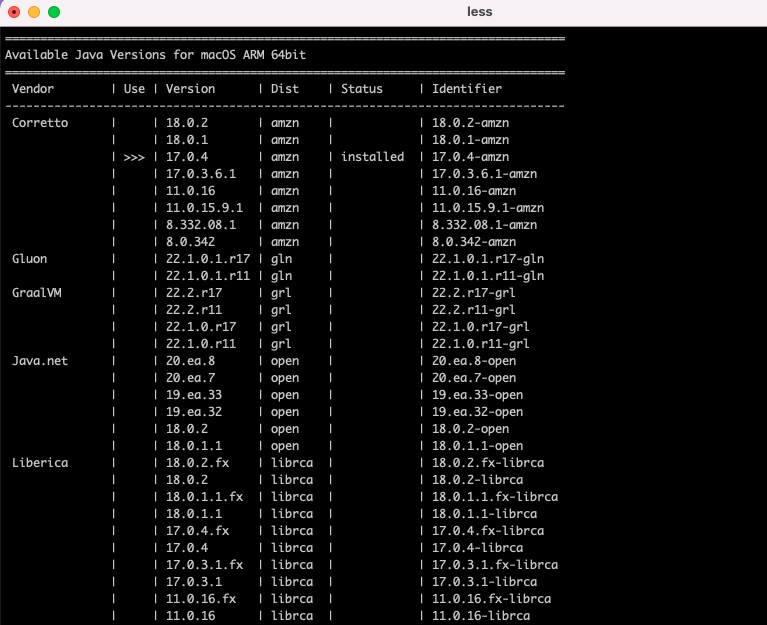
Task: Select identifier 18.0.2.fx-librca
Action: point(488,463)
